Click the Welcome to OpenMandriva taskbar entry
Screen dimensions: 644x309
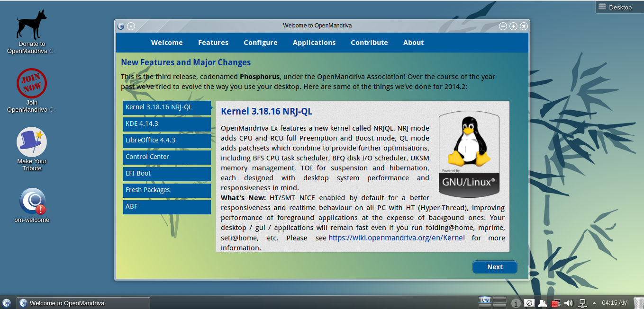click(x=83, y=303)
